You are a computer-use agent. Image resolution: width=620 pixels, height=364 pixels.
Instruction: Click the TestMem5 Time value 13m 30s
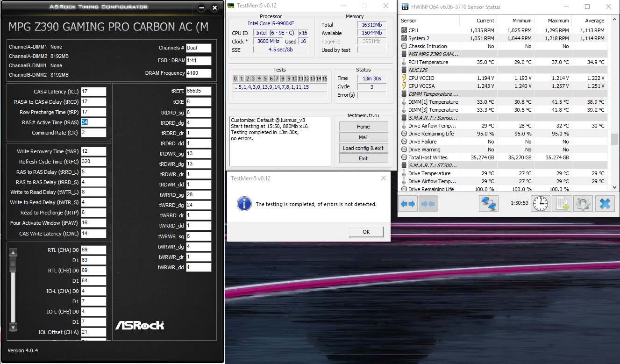click(x=372, y=79)
